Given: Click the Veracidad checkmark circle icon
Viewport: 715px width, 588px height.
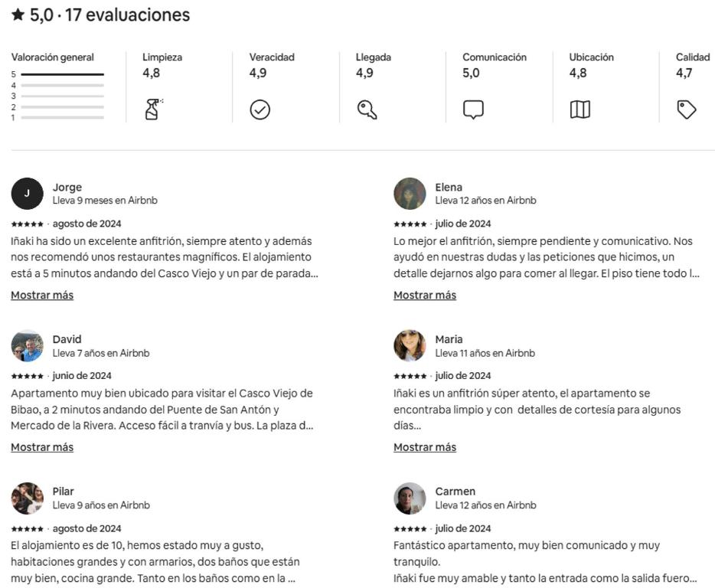Looking at the screenshot, I should coord(260,110).
